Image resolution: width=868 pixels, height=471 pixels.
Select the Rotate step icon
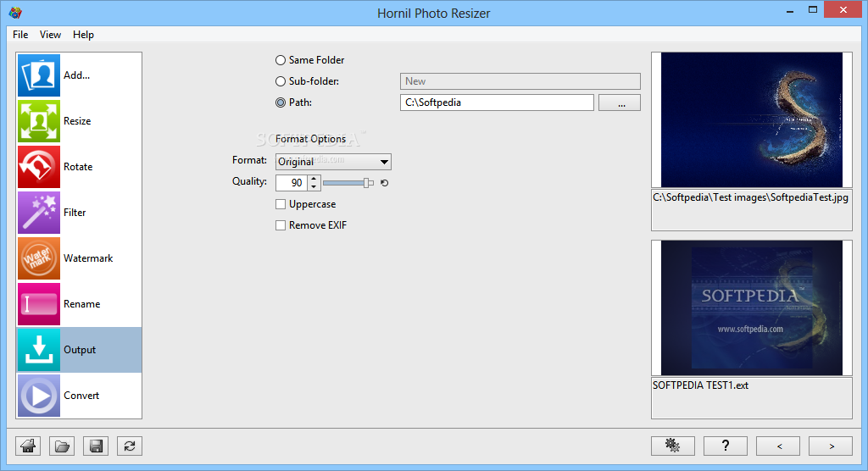coord(39,167)
